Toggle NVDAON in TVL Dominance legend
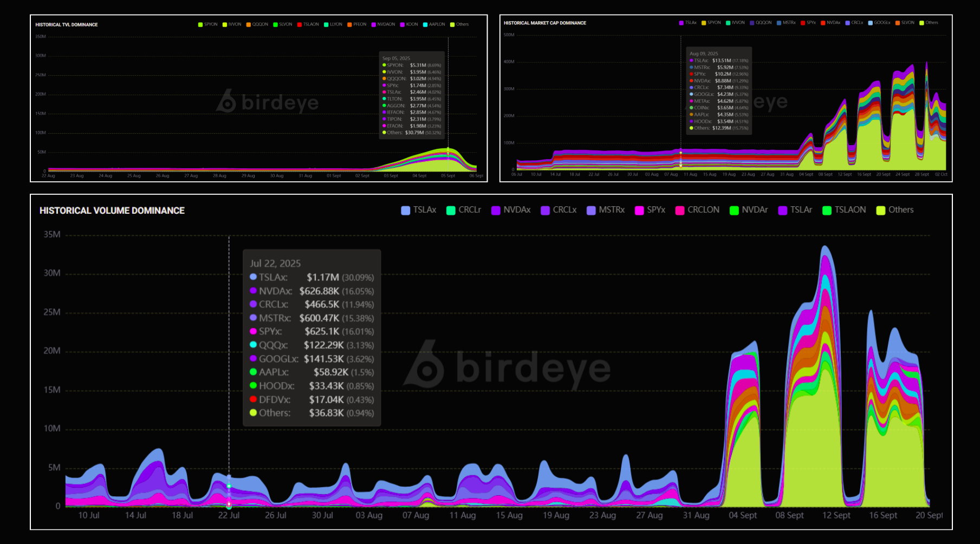The image size is (980, 544). point(383,24)
